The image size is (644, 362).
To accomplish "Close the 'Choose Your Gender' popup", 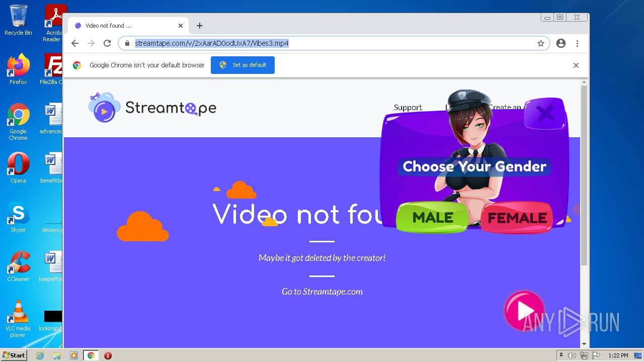I will point(545,113).
